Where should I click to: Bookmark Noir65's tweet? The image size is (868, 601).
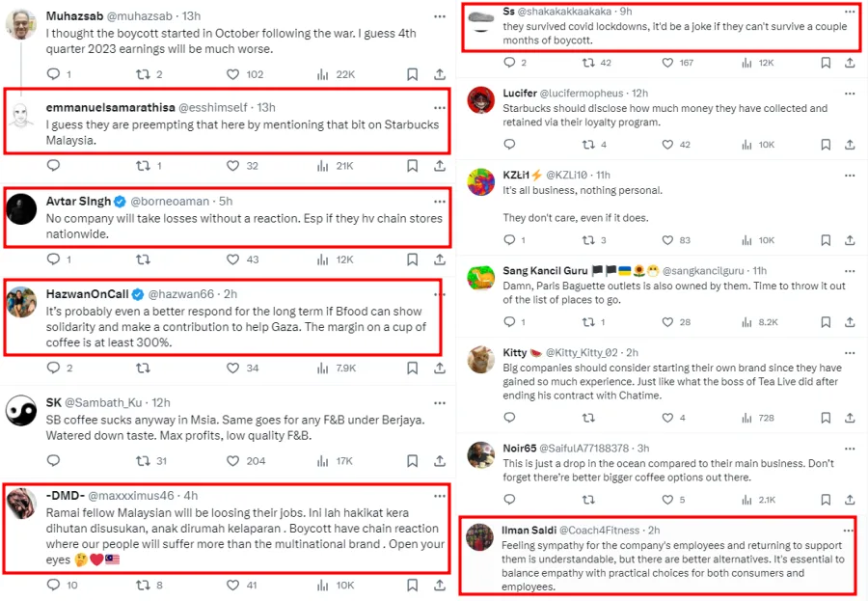pyautogui.click(x=825, y=500)
